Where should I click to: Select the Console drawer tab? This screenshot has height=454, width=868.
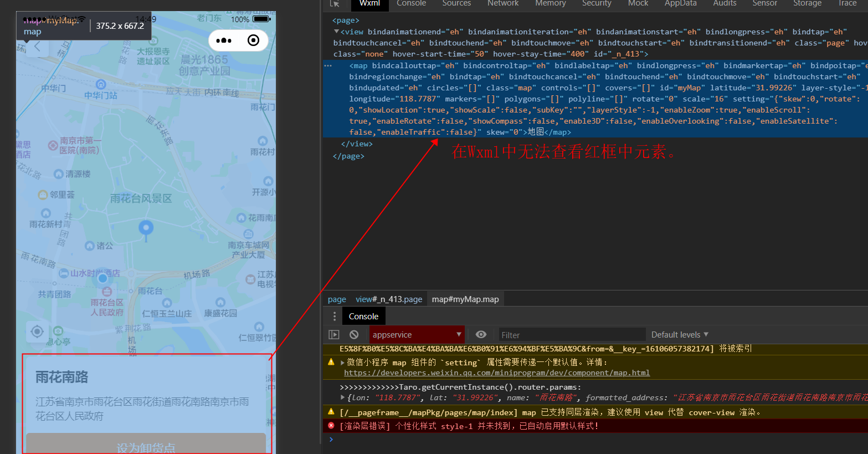click(363, 317)
